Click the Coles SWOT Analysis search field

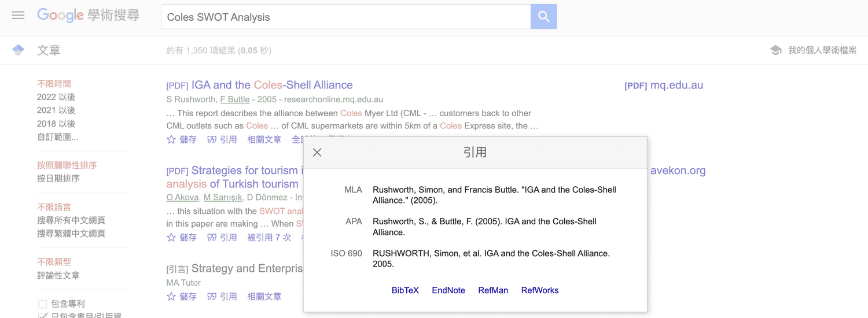tap(345, 17)
